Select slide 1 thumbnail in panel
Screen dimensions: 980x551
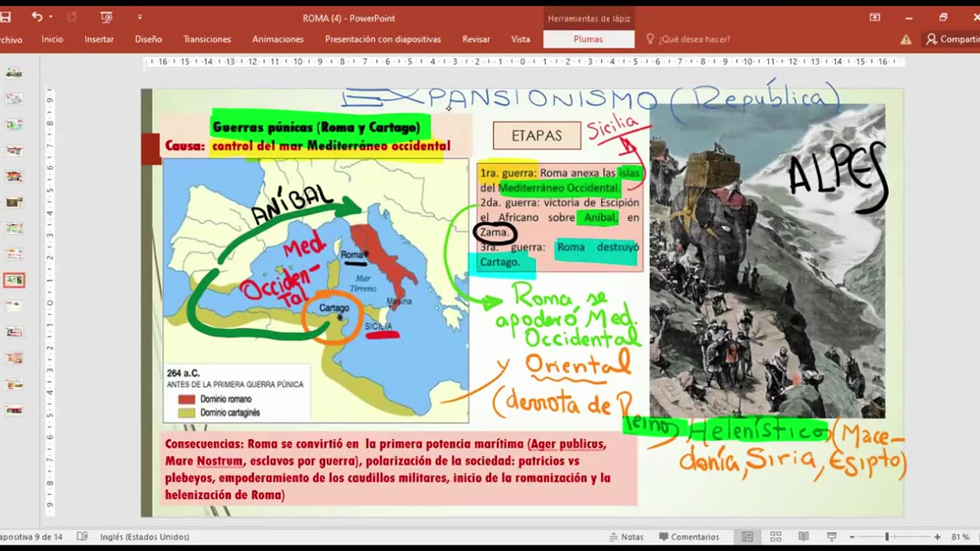[x=14, y=73]
